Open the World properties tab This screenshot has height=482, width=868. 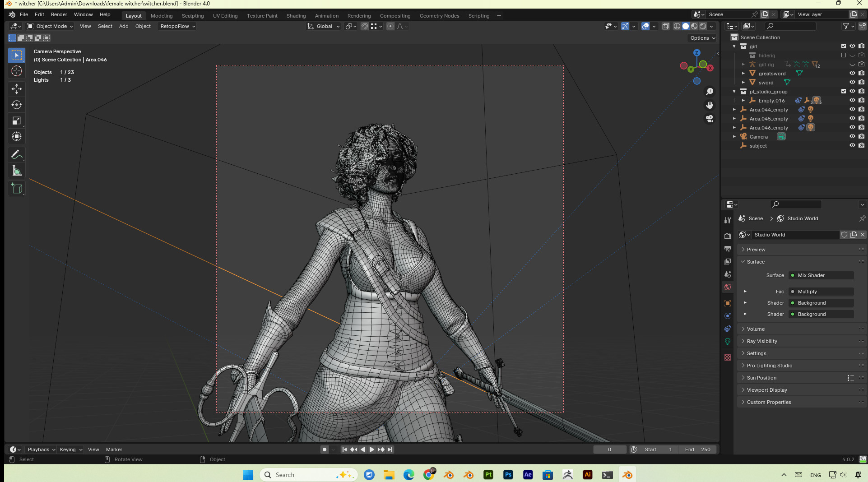tap(727, 287)
